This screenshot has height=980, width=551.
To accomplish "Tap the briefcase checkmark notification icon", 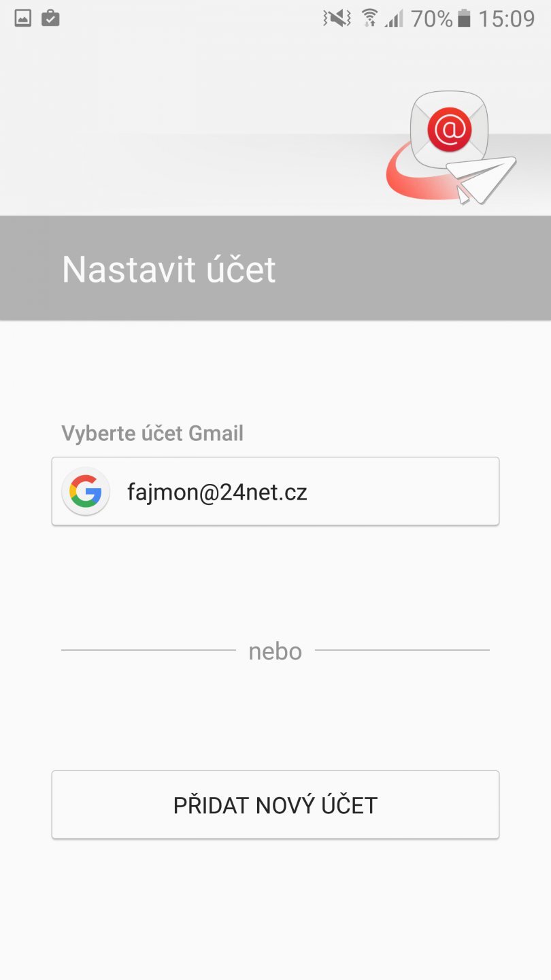I will point(51,18).
